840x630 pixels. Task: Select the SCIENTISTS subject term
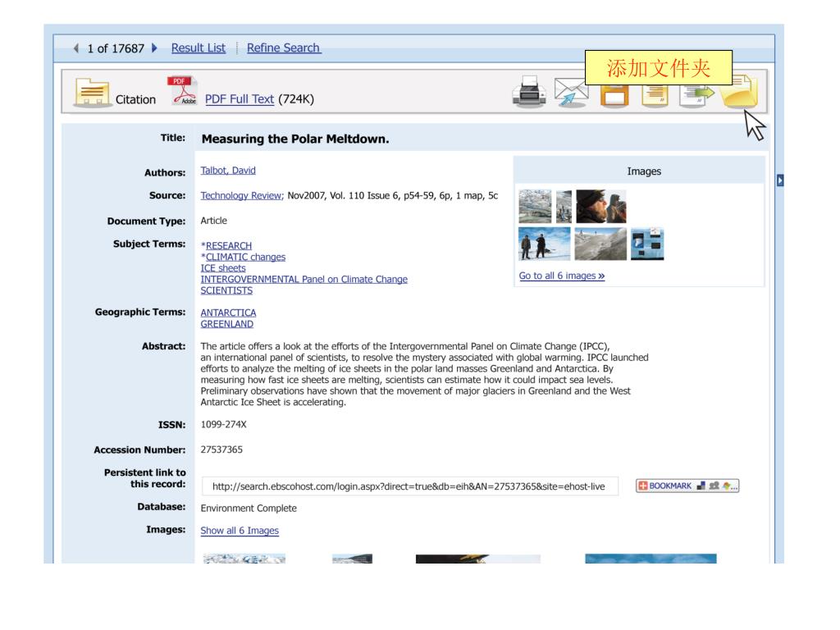click(x=226, y=290)
